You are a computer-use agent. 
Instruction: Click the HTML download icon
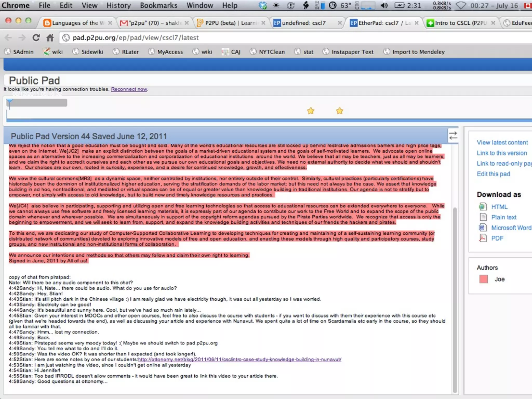(x=483, y=207)
